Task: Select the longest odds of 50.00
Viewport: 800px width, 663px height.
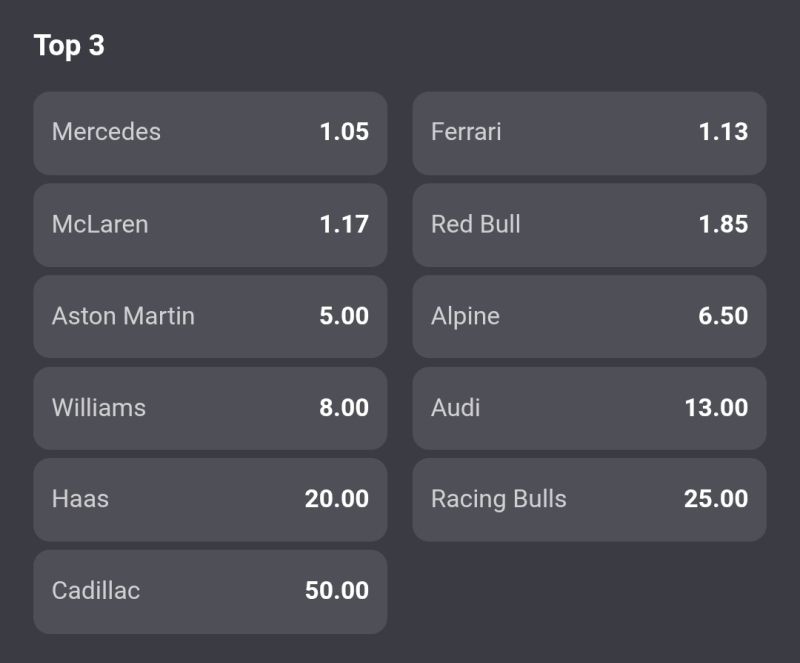Action: pyautogui.click(x=337, y=591)
